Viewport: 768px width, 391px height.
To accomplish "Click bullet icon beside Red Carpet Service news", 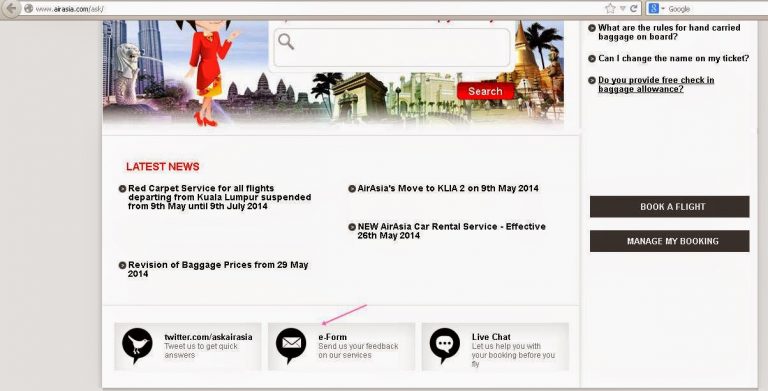I will coord(122,189).
